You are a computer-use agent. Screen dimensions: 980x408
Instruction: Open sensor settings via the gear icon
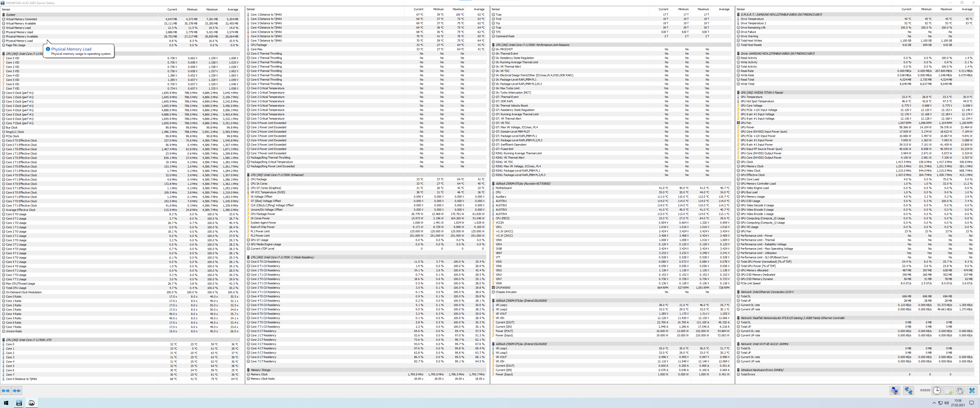click(x=960, y=390)
